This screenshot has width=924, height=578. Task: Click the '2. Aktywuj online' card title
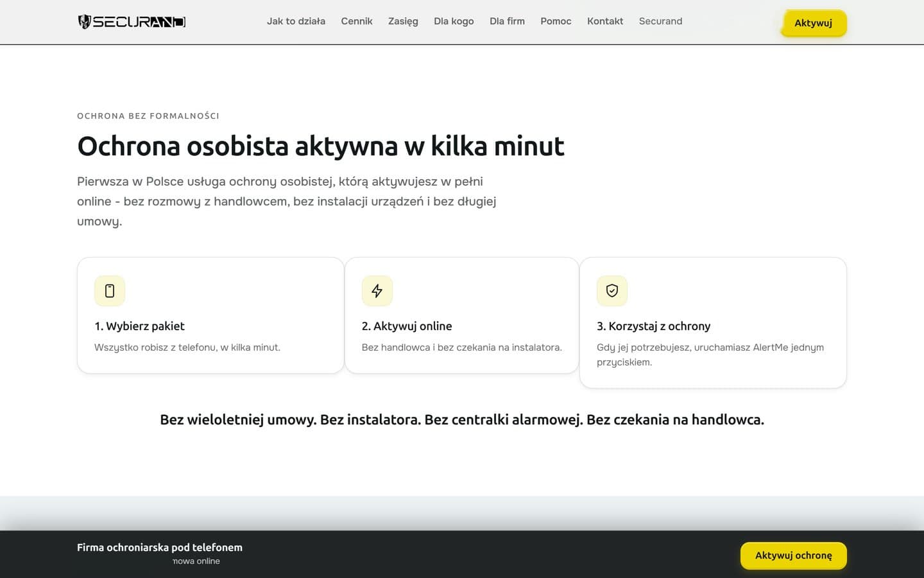click(407, 326)
